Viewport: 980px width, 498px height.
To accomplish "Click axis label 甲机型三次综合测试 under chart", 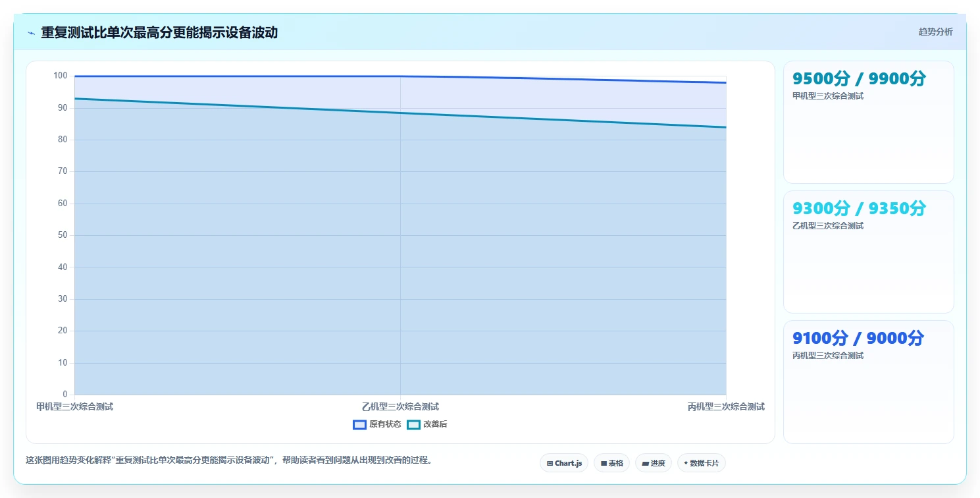I will 74,407.
